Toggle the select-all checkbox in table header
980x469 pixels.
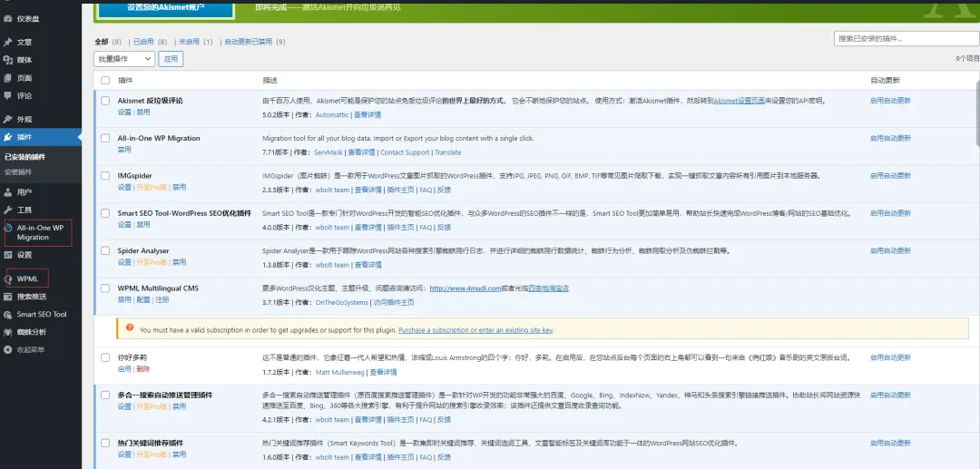105,81
